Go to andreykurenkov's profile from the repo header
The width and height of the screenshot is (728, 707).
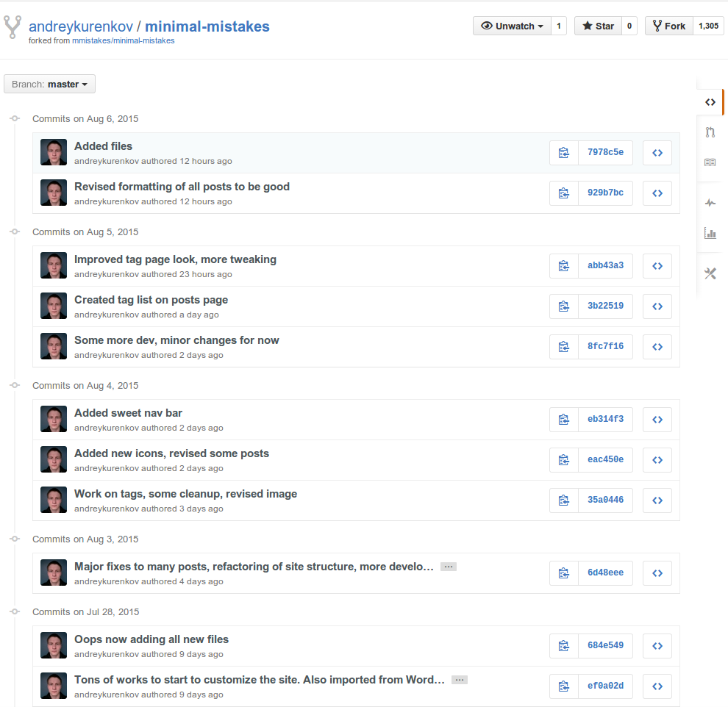(x=81, y=26)
